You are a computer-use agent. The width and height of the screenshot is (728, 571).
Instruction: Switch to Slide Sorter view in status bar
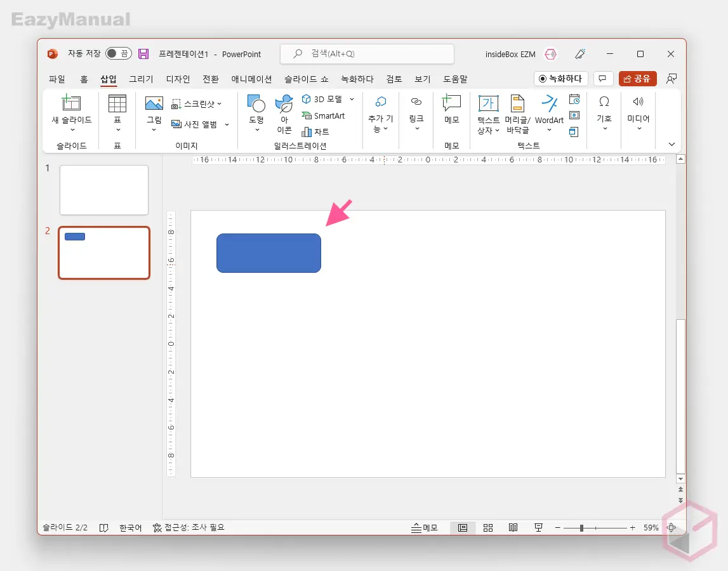(488, 528)
